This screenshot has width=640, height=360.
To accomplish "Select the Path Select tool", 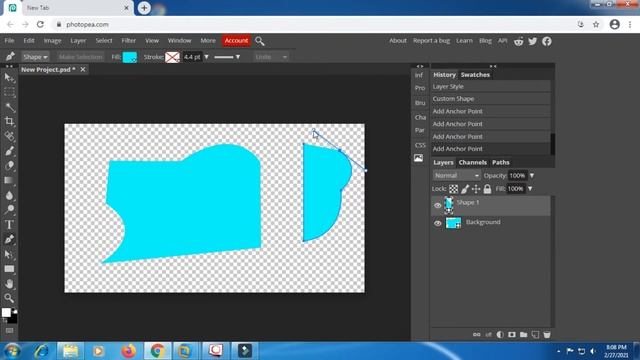I will click(9, 254).
